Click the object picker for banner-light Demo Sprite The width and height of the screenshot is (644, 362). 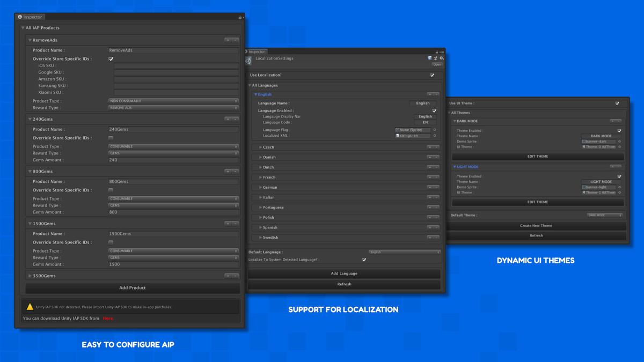click(x=619, y=187)
